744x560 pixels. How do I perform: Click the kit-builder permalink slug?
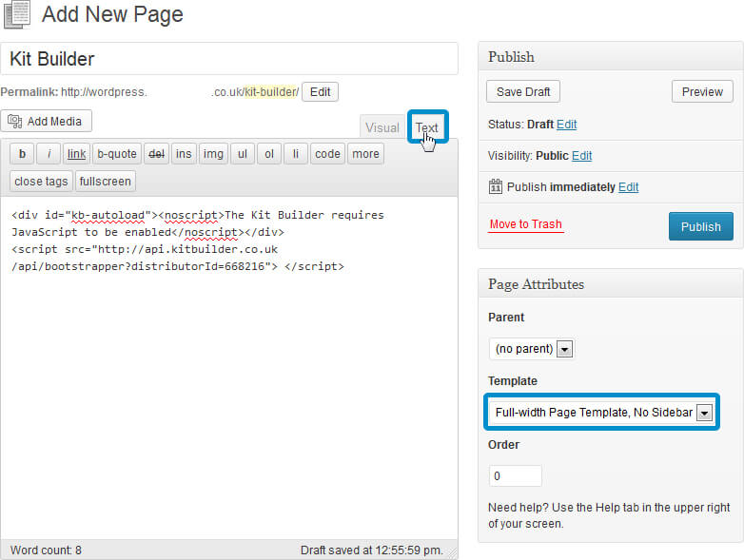[x=272, y=92]
